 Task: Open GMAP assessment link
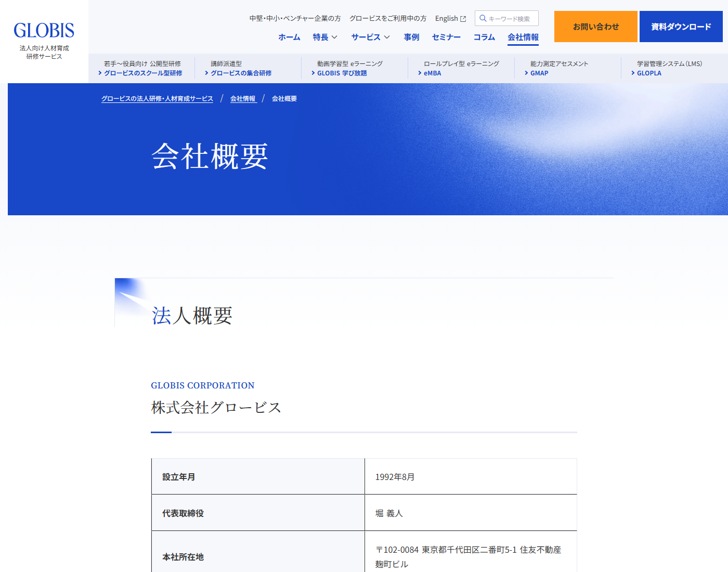tap(539, 73)
